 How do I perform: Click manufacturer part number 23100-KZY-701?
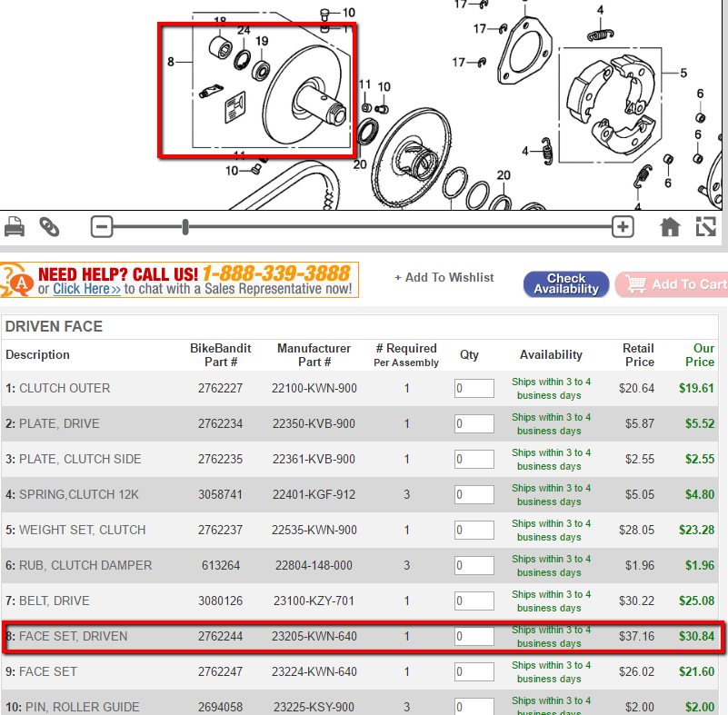click(314, 601)
